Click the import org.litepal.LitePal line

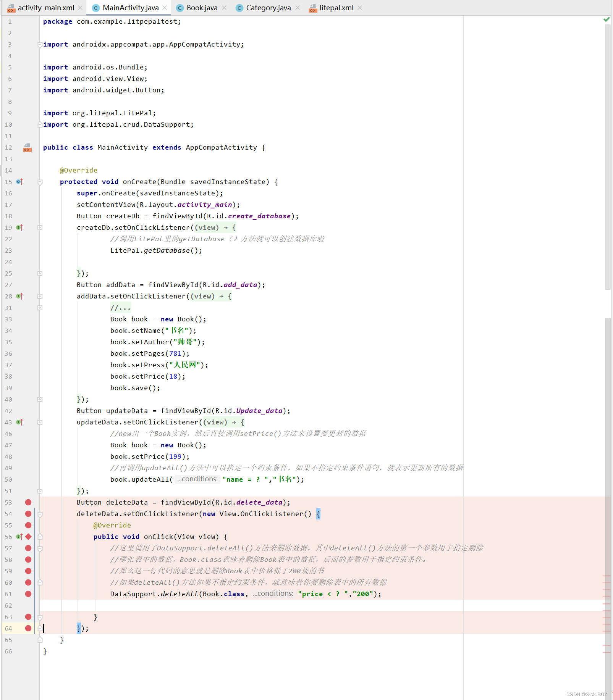[99, 113]
